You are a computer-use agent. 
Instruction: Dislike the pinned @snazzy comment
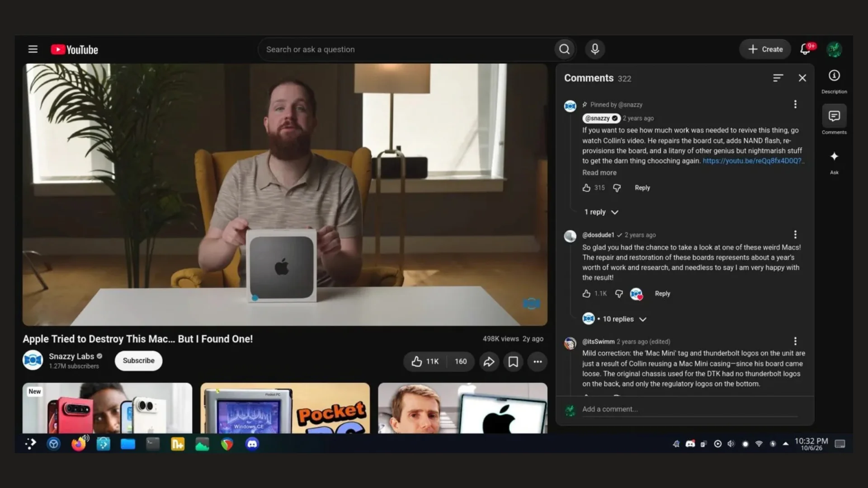[x=617, y=188]
